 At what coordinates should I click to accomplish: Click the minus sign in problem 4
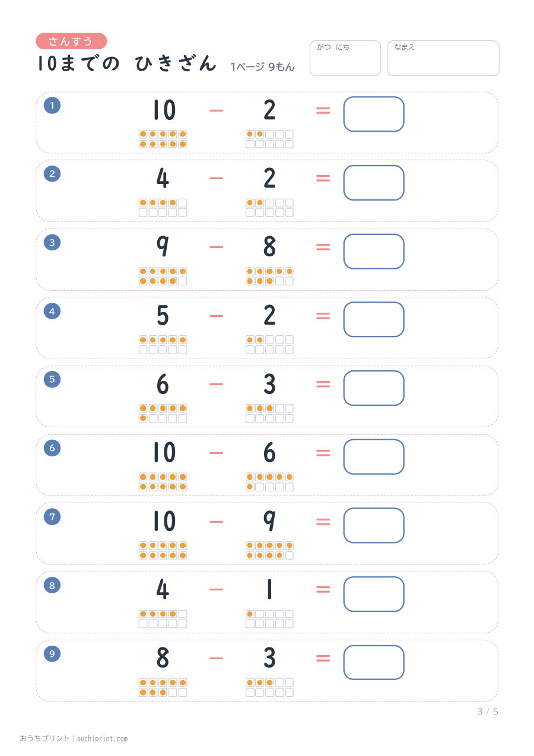pos(217,316)
